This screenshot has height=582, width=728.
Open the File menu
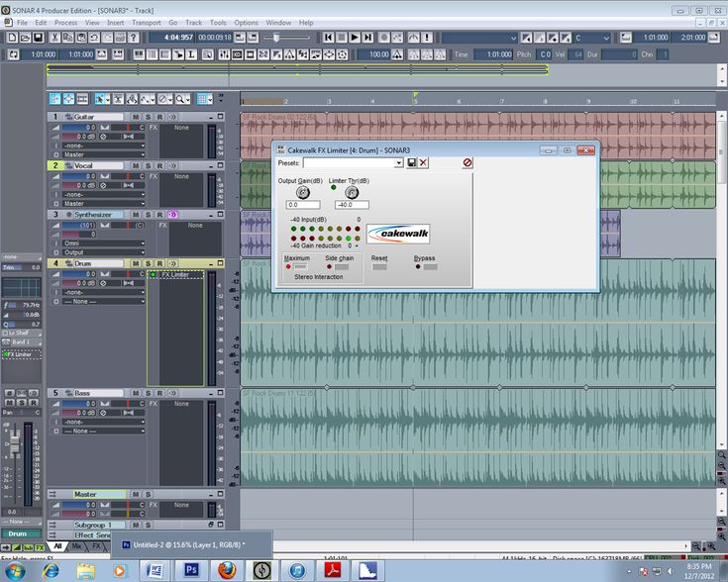[x=22, y=23]
